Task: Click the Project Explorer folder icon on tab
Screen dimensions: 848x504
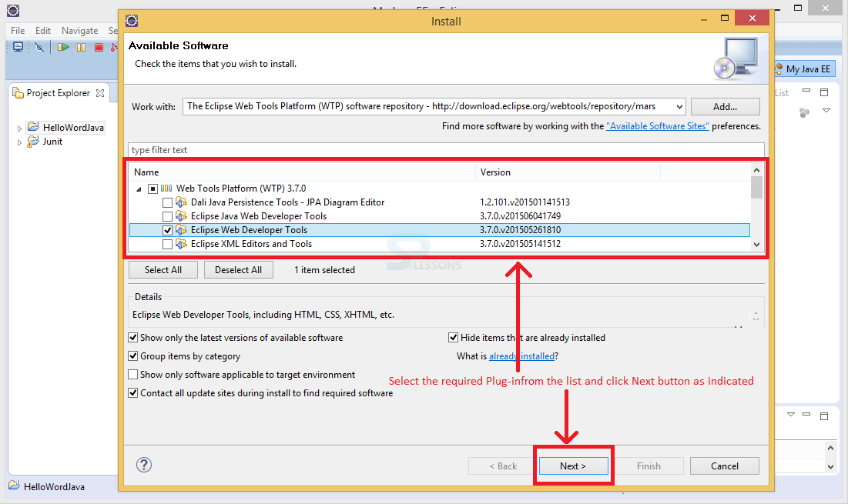Action: [x=18, y=93]
